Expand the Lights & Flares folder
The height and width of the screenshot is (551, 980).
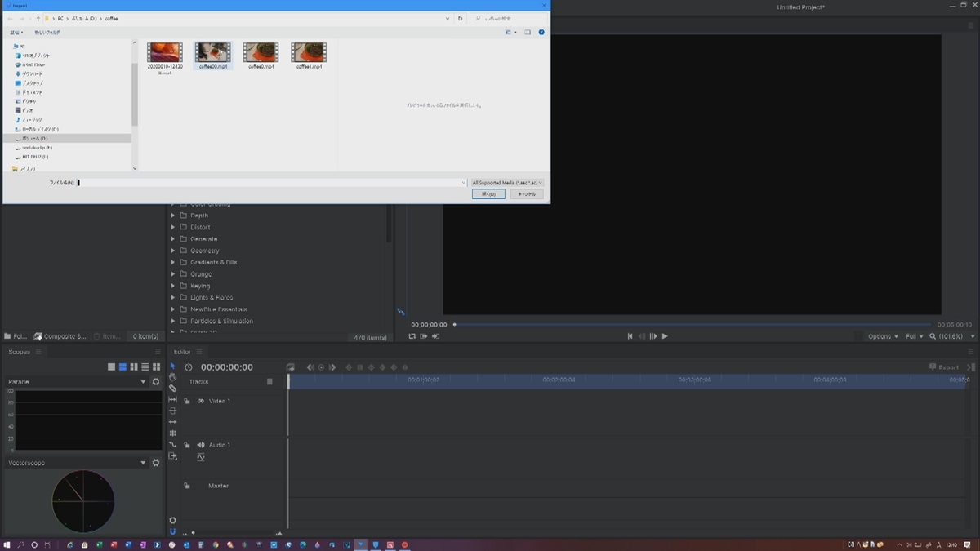click(172, 298)
